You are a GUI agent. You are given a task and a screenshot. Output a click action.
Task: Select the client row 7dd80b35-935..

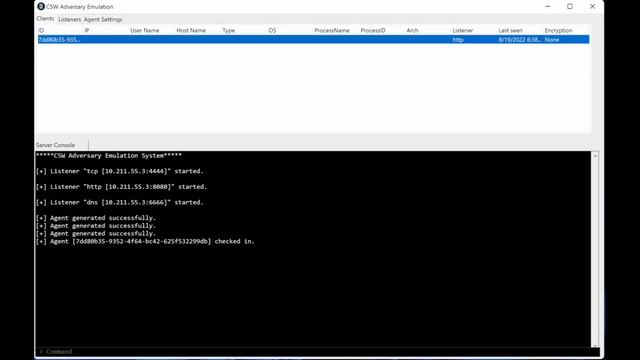(313, 40)
